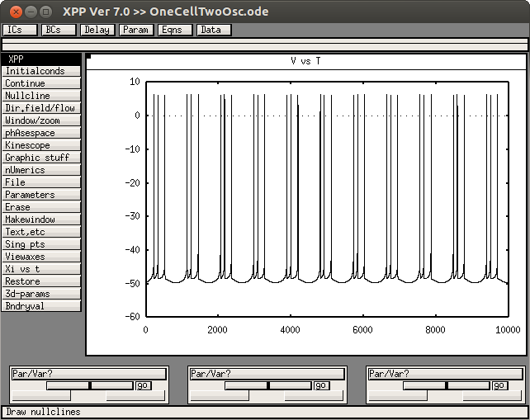Select Erase to clear the plot

(41, 207)
